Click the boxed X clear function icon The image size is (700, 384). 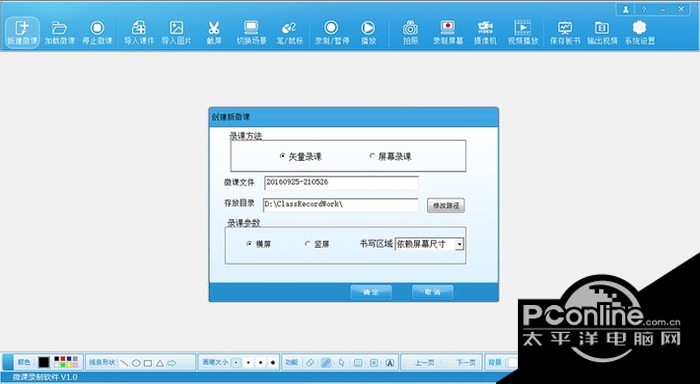pyautogui.click(x=374, y=363)
